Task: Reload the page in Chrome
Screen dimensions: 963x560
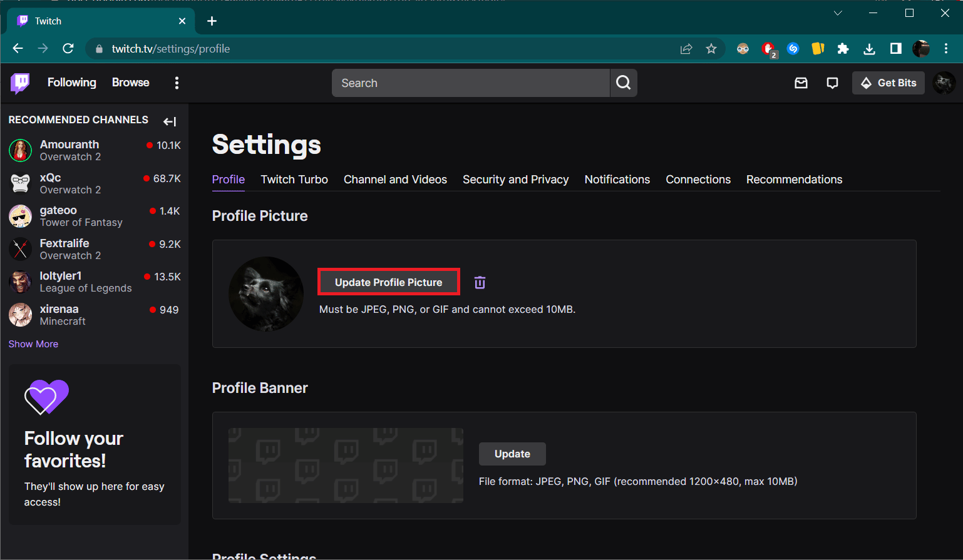Action: point(68,49)
